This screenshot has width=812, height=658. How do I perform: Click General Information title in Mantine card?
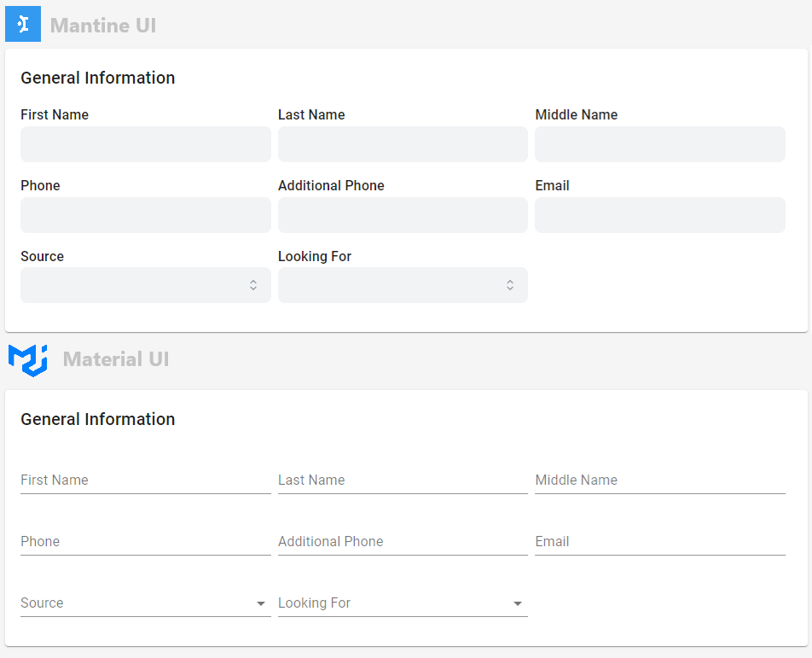tap(98, 78)
